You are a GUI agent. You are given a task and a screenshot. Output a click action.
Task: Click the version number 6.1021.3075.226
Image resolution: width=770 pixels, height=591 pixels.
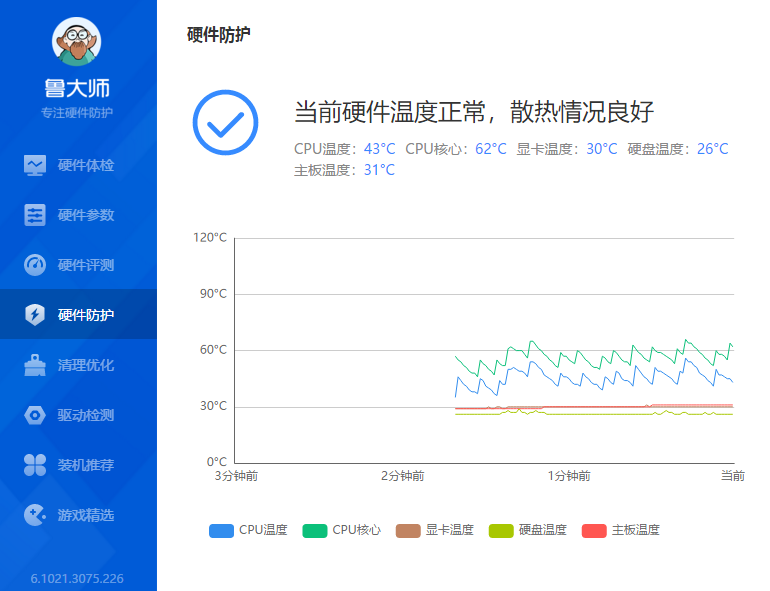pyautogui.click(x=77, y=579)
